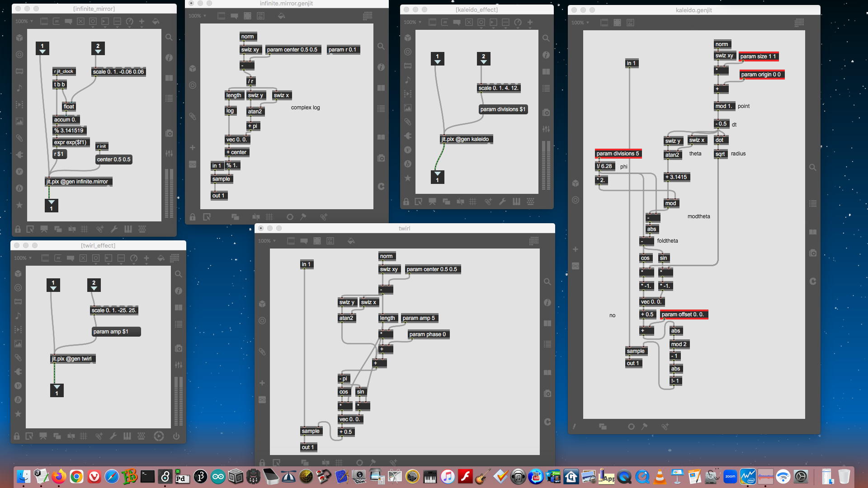868x488 pixels.
Task: Toggle the grid in kaleido_effect bottom toolbar
Action: pyautogui.click(x=473, y=202)
